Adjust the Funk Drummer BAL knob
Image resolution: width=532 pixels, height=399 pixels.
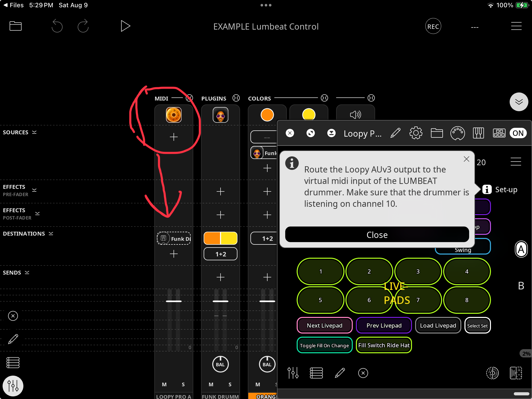tap(220, 364)
